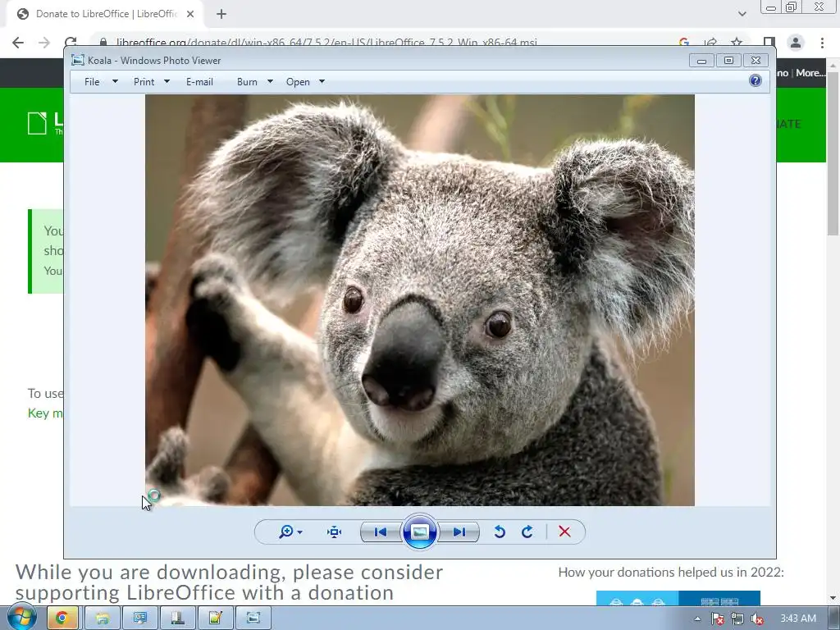Viewport: 840px width, 630px height.
Task: Click the Chrome address bar URL
Action: [326, 43]
